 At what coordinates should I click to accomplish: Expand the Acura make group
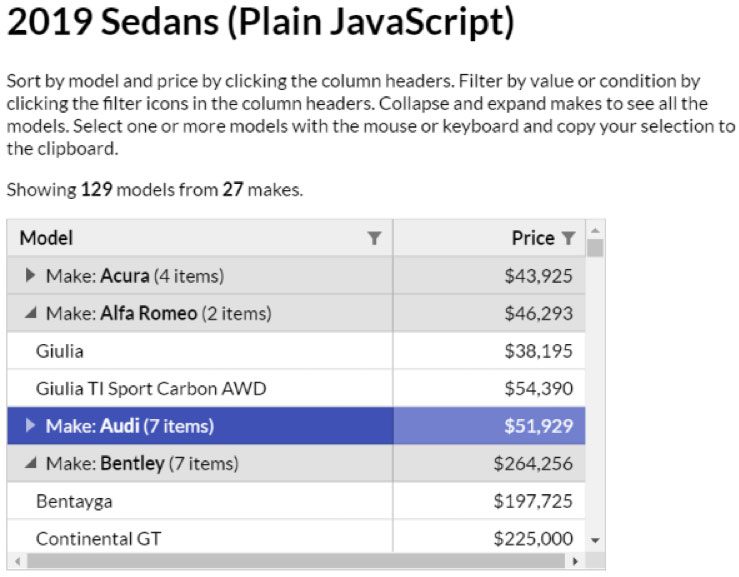(x=30, y=275)
